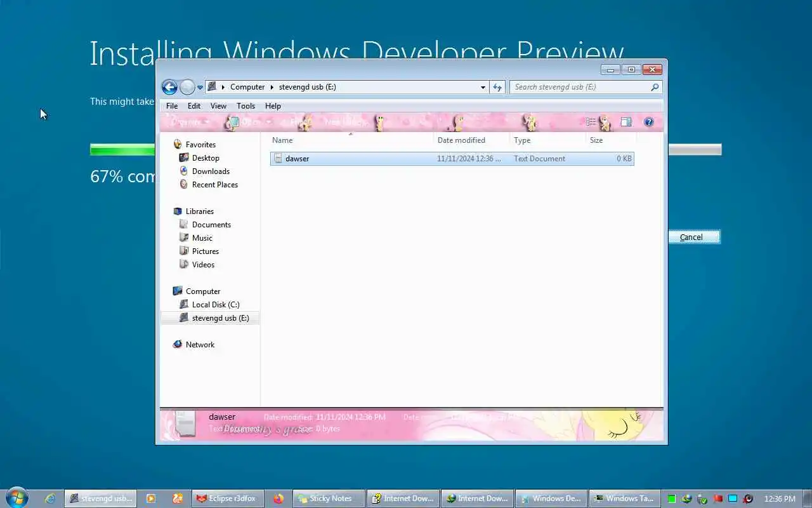Viewport: 812px width, 508px height.
Task: Select Network in navigation pane
Action: point(200,345)
